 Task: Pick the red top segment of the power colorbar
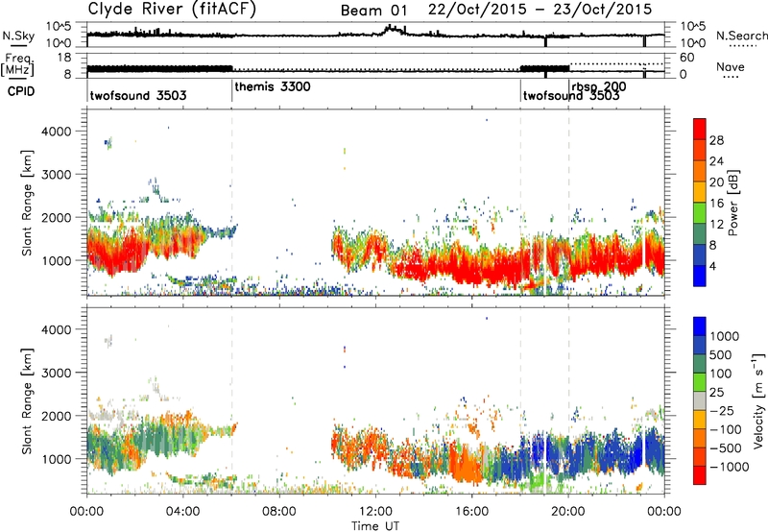(700, 130)
